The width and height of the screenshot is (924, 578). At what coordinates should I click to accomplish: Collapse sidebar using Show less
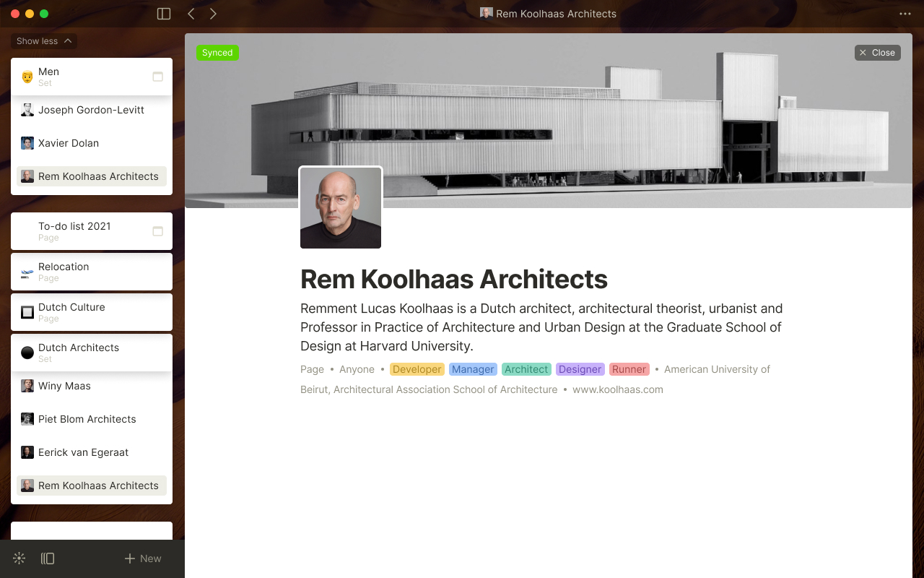click(x=44, y=41)
